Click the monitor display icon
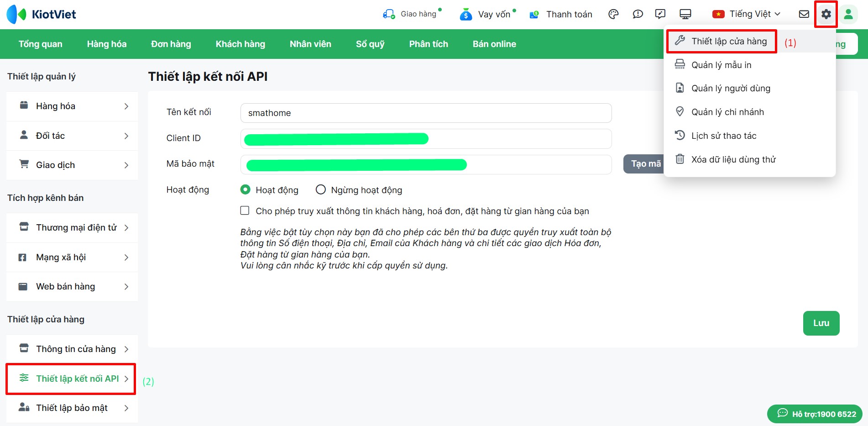Image resolution: width=868 pixels, height=426 pixels. click(685, 14)
